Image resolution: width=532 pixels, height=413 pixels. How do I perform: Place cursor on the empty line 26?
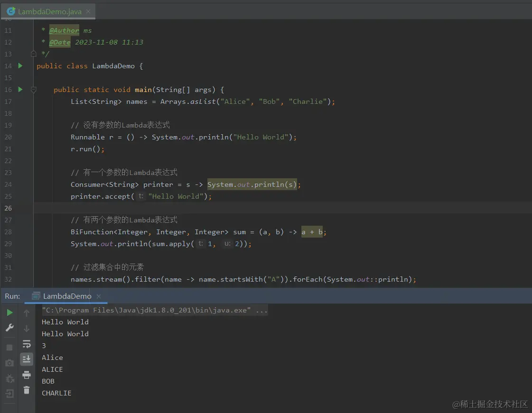tap(282, 208)
